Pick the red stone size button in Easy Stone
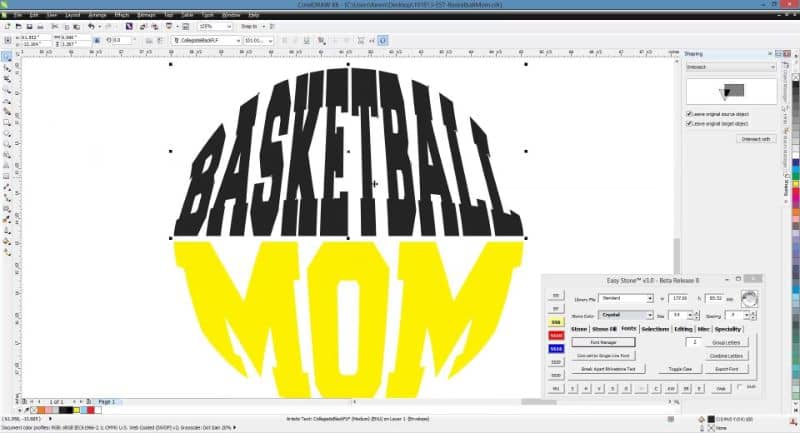800x433 pixels. click(x=556, y=336)
